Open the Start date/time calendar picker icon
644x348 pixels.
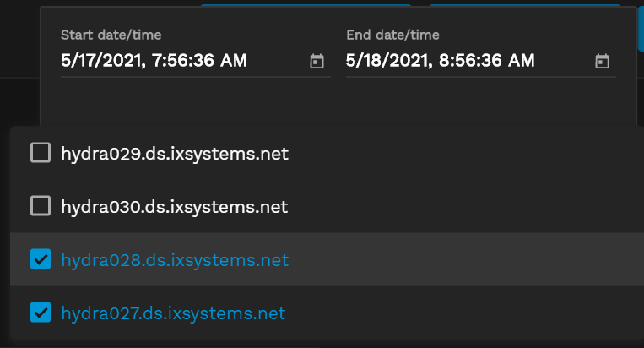point(317,61)
